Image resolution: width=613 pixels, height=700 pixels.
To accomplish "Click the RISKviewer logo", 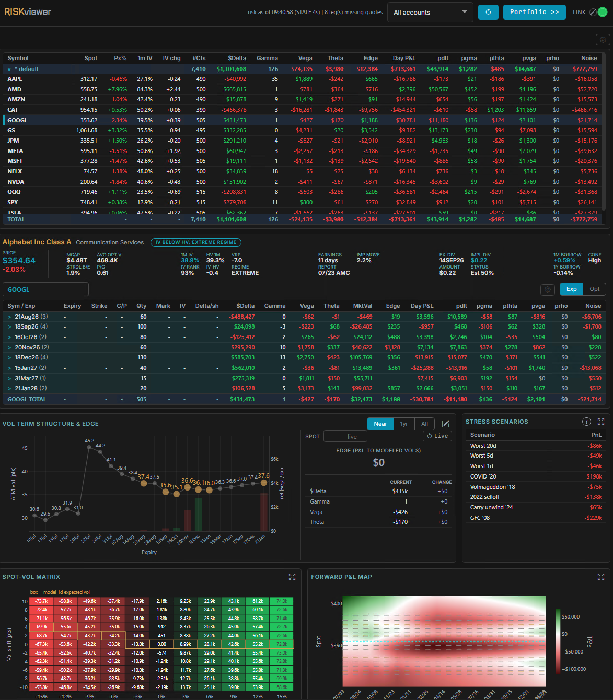I will click(x=28, y=11).
